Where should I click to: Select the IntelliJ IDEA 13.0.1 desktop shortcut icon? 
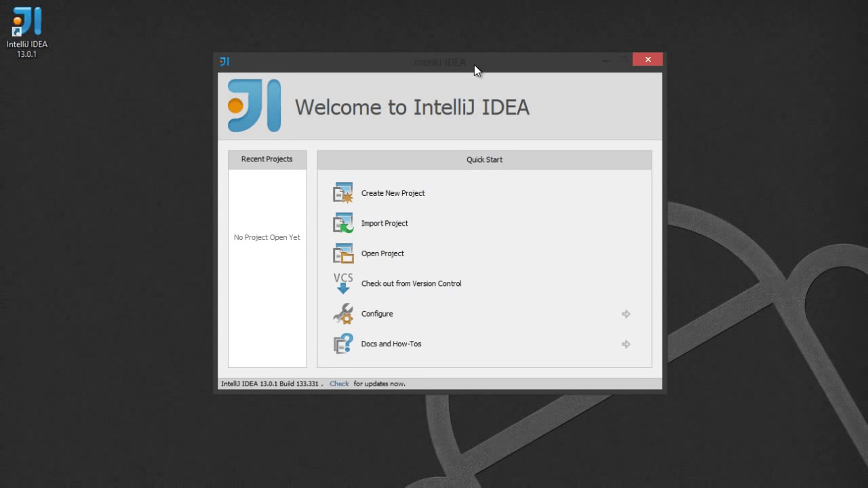pos(27,32)
